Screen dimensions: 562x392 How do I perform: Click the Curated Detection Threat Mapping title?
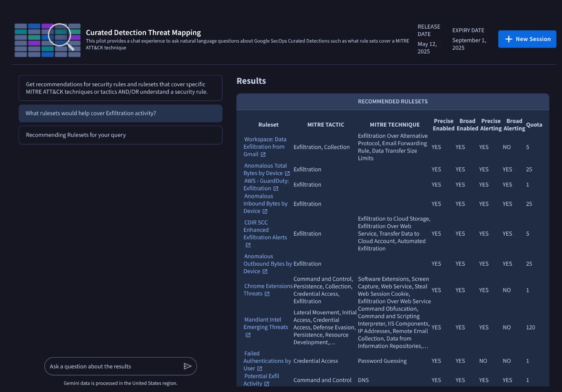(x=143, y=33)
